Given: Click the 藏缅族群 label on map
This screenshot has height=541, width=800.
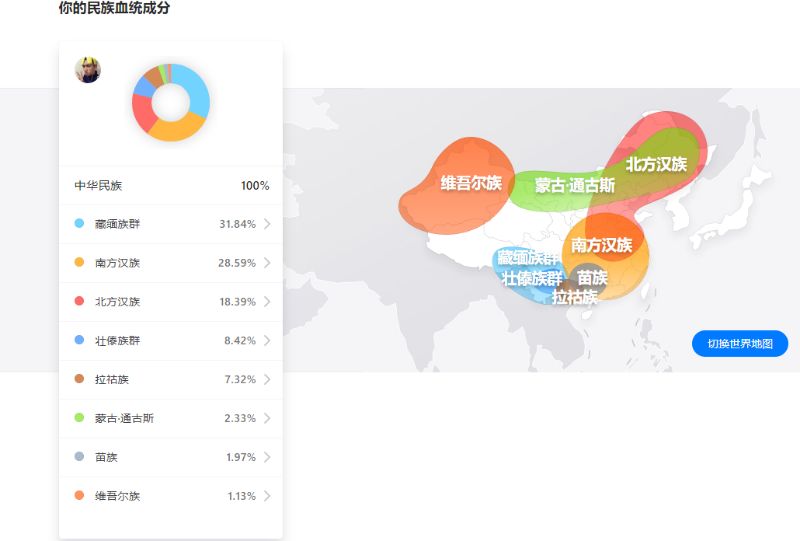Looking at the screenshot, I should (x=527, y=259).
